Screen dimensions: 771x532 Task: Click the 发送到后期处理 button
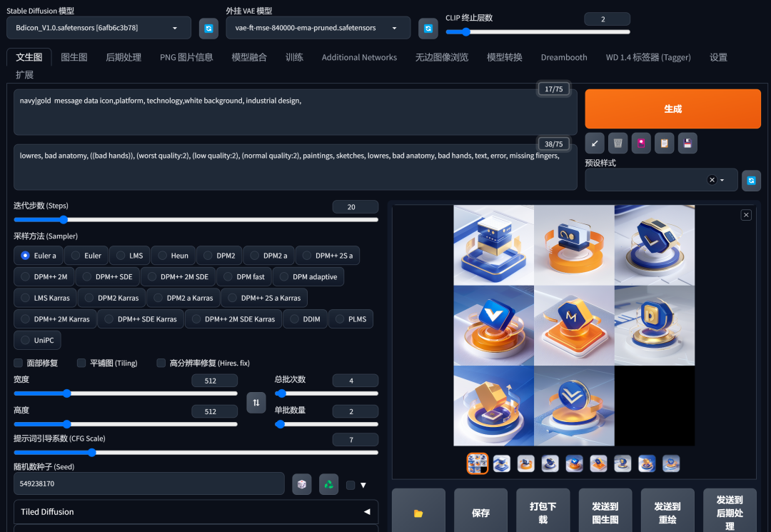click(730, 513)
